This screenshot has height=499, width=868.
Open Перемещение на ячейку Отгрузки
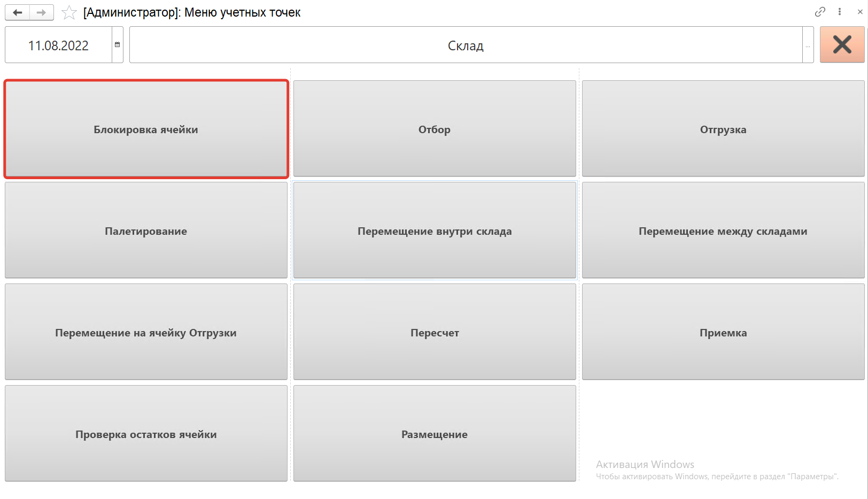[146, 332]
